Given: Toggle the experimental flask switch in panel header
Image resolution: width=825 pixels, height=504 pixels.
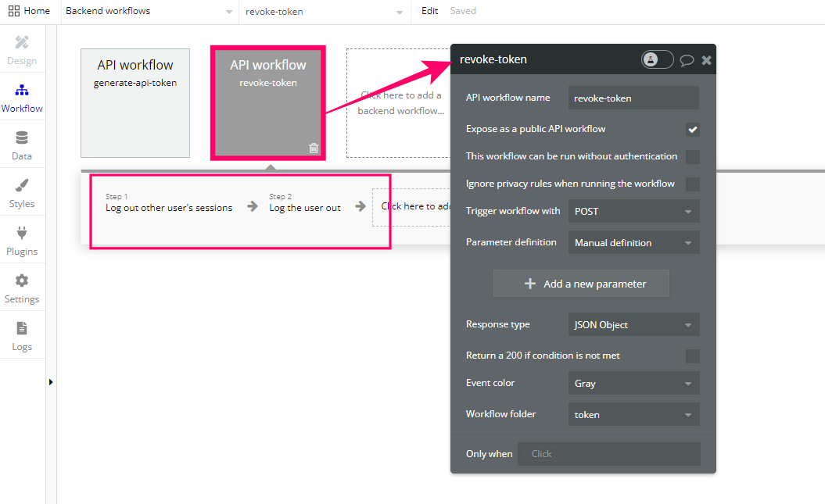Looking at the screenshot, I should pos(657,59).
